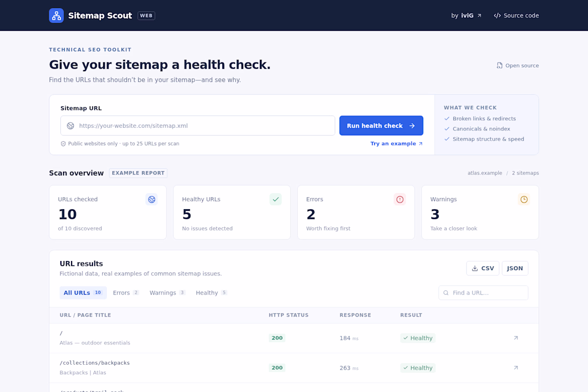Export results as JSON

click(515, 268)
